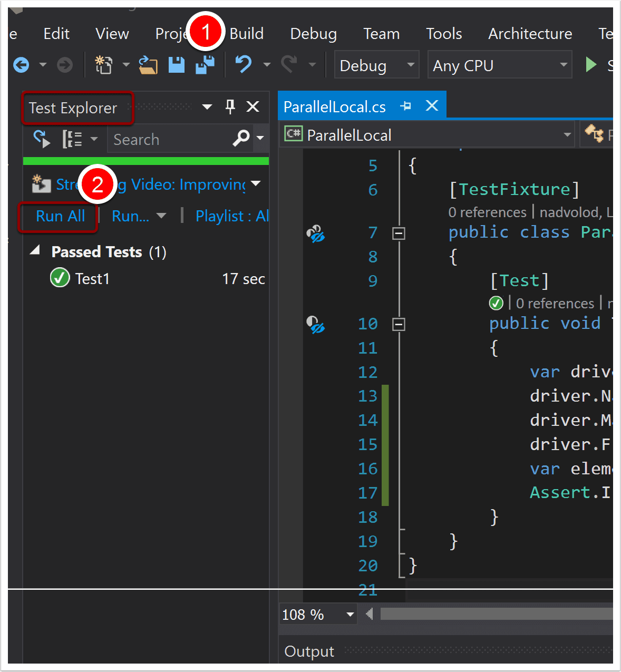Click the Navigate Backward icon
621x672 pixels.
[21, 65]
